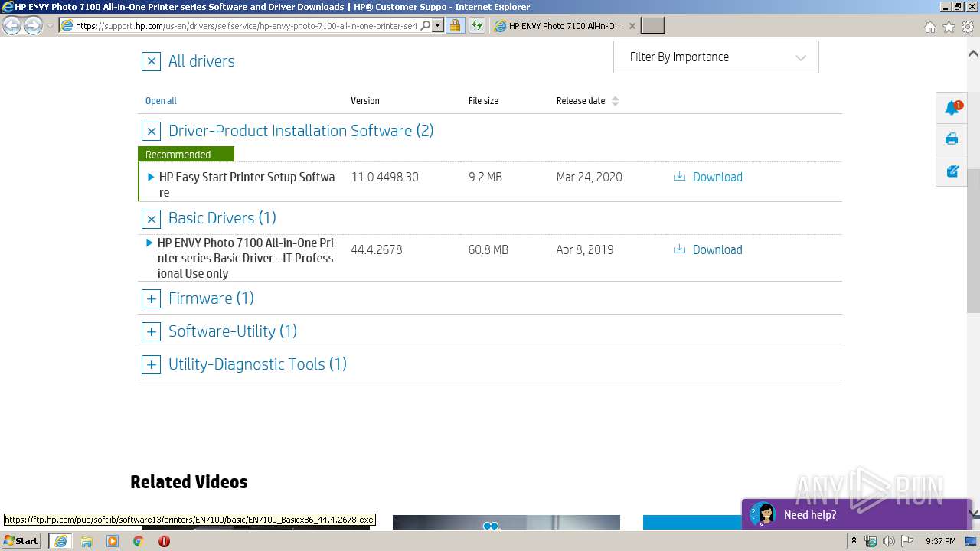980x551 pixels.
Task: Download HP Easy Start Printer Setup Software
Action: (x=708, y=177)
